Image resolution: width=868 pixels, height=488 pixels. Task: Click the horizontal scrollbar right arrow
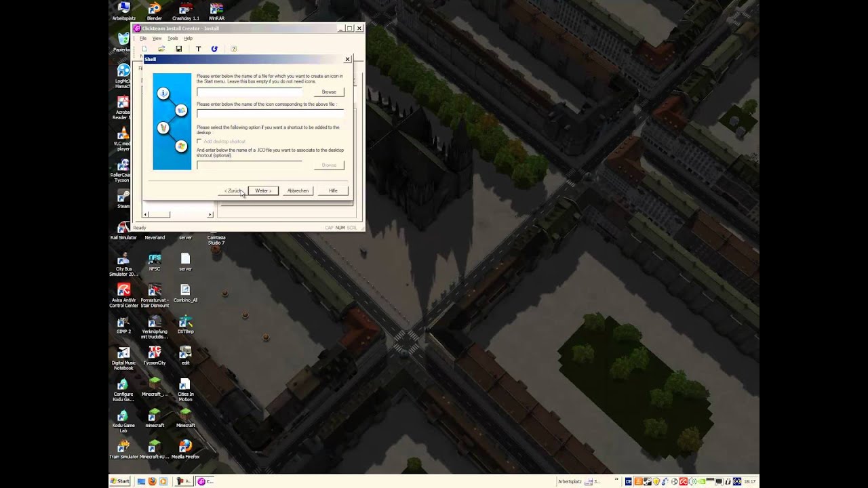210,214
